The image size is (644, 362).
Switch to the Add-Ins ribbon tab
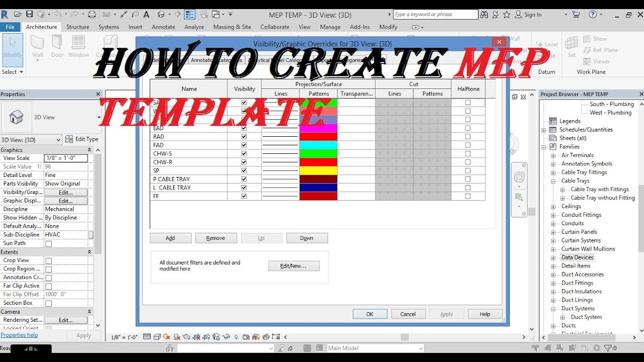(360, 27)
